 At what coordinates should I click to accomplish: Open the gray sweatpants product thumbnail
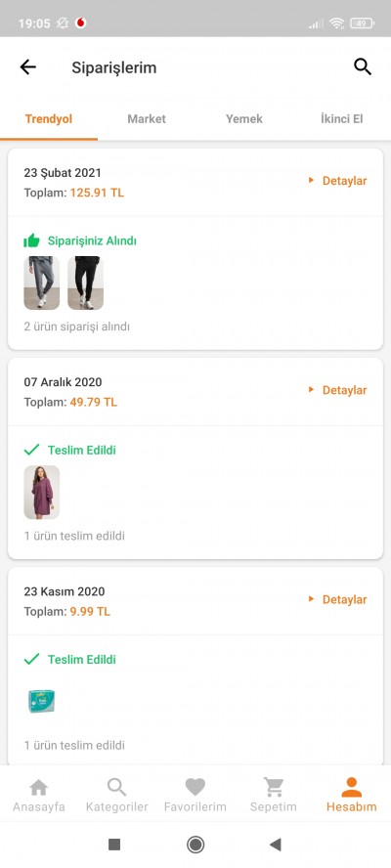41,282
